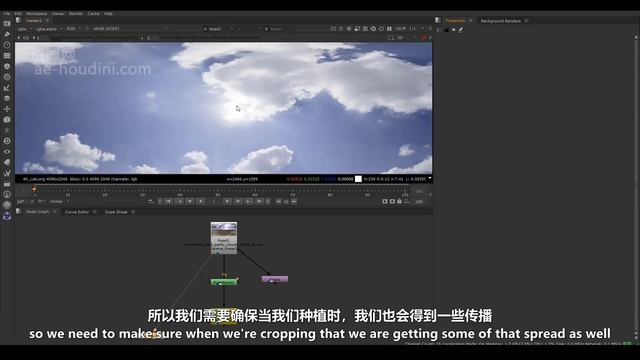Viewport: 640px width, 360px height.
Task: Open the MetaData nodes toolbar menu
Action: coord(7,162)
